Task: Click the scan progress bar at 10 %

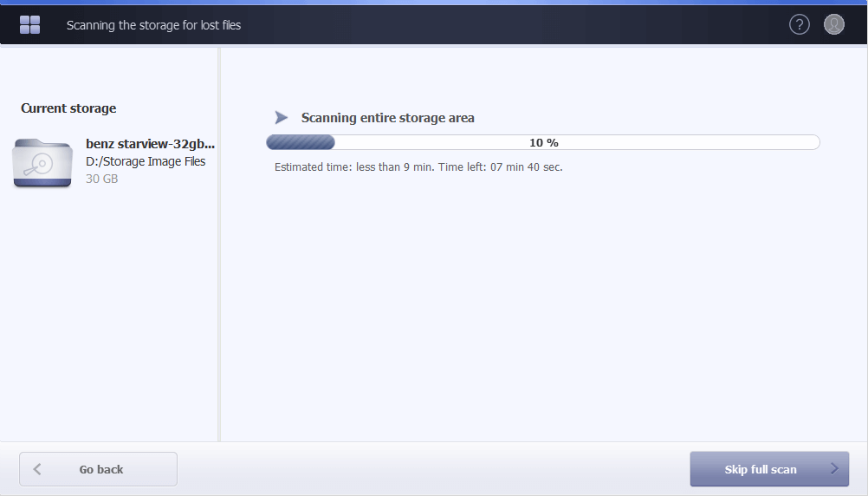Action: coord(542,142)
